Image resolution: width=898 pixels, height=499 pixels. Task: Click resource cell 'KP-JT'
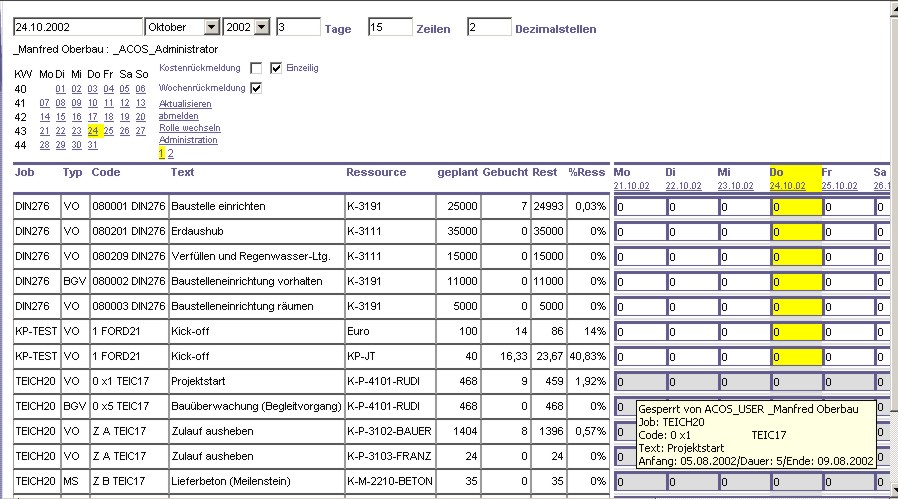(390, 356)
